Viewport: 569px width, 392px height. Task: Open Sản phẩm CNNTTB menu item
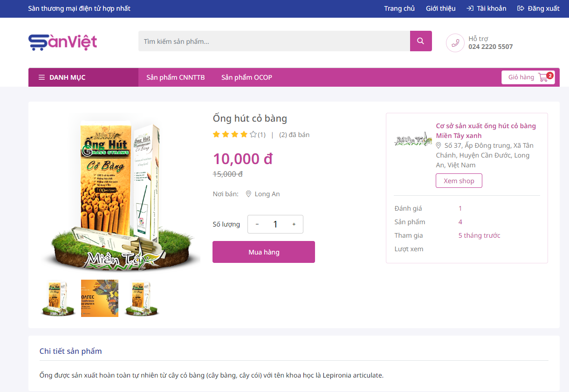[176, 77]
